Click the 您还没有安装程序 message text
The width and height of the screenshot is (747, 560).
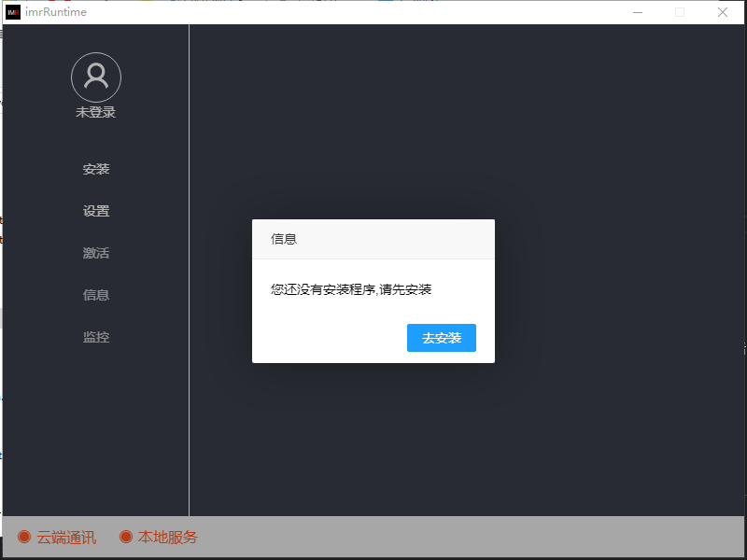[351, 289]
